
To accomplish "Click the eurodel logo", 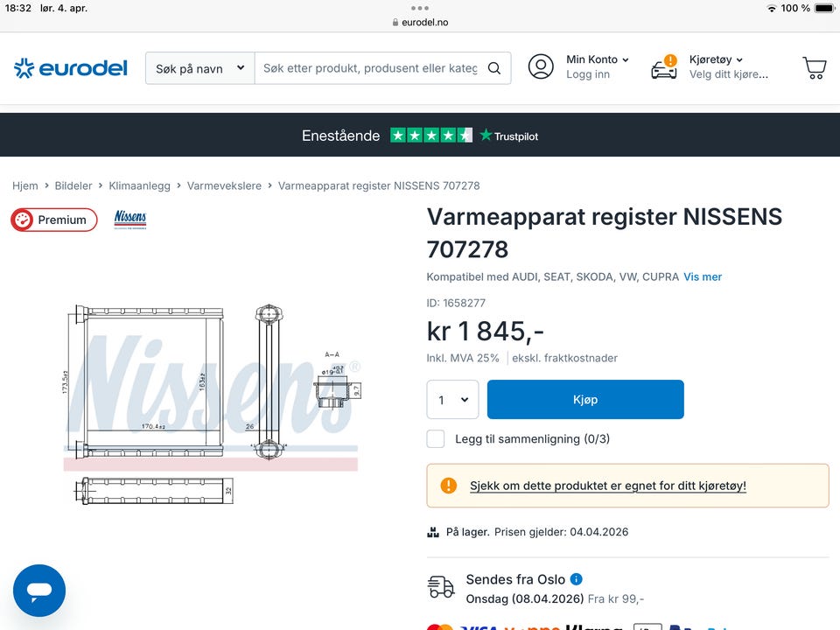I will [x=71, y=68].
